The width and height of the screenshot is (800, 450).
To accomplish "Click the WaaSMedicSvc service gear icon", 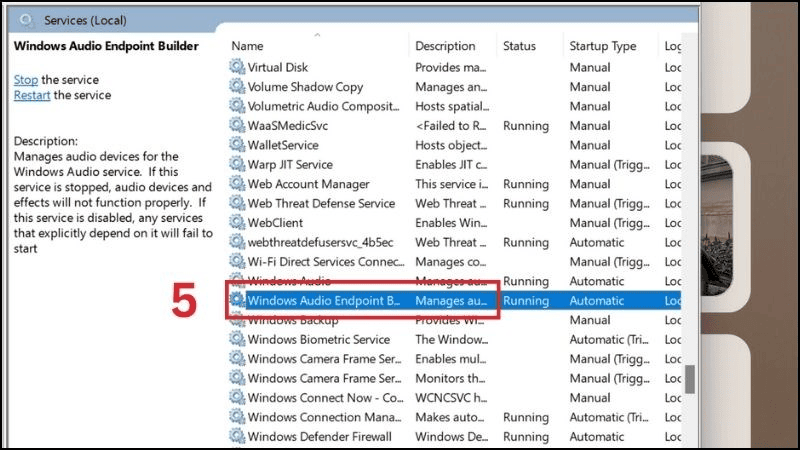I will [237, 126].
